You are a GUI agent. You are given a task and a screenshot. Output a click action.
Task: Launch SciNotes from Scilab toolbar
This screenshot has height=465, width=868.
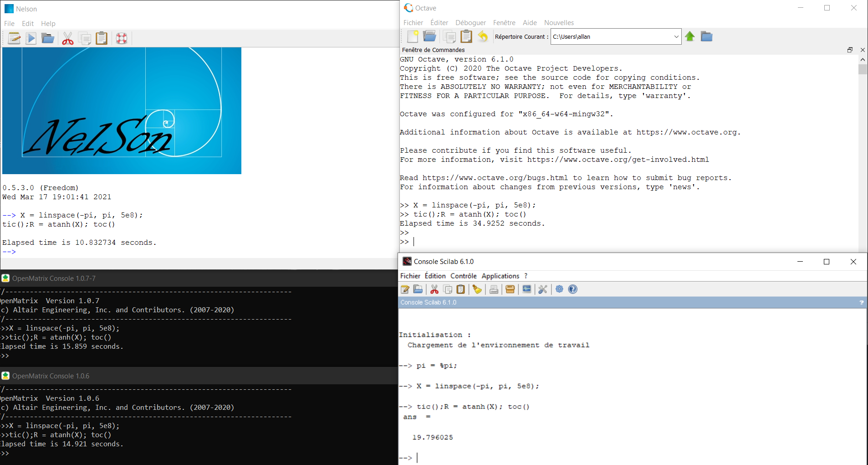405,289
